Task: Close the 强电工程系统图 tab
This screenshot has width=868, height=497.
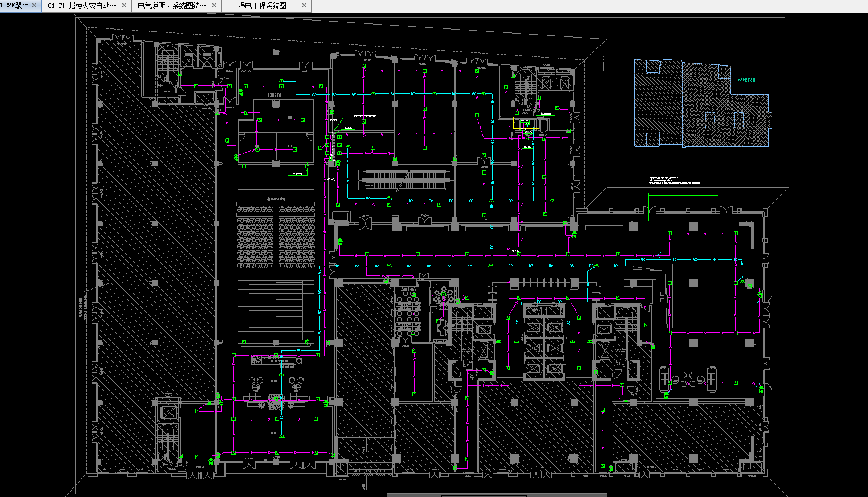Action: pos(304,5)
